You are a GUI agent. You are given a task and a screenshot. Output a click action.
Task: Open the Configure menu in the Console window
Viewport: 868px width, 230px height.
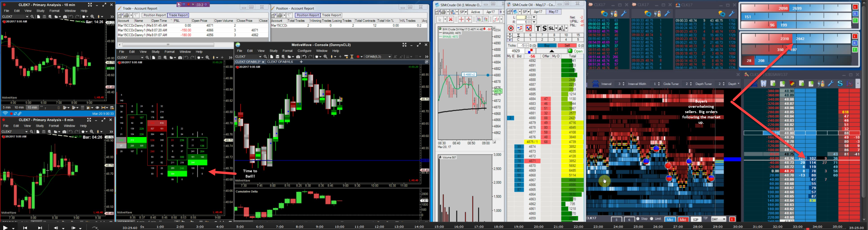[304, 51]
